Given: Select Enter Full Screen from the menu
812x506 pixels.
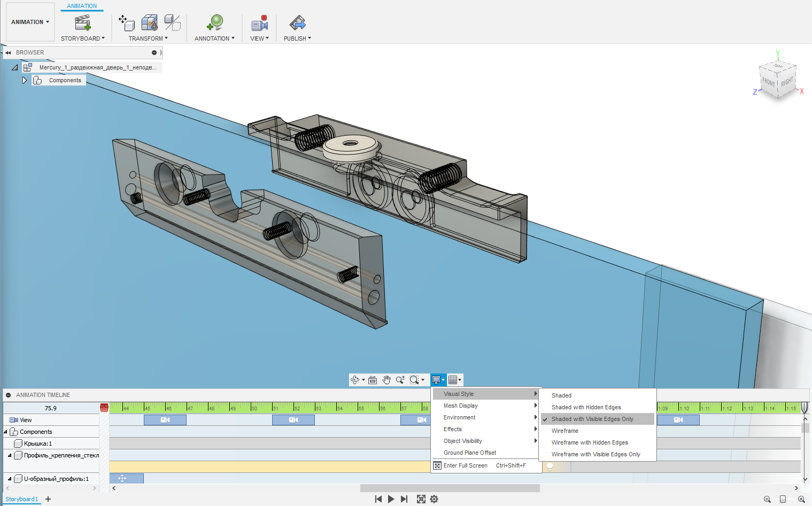Looking at the screenshot, I should (x=466, y=465).
